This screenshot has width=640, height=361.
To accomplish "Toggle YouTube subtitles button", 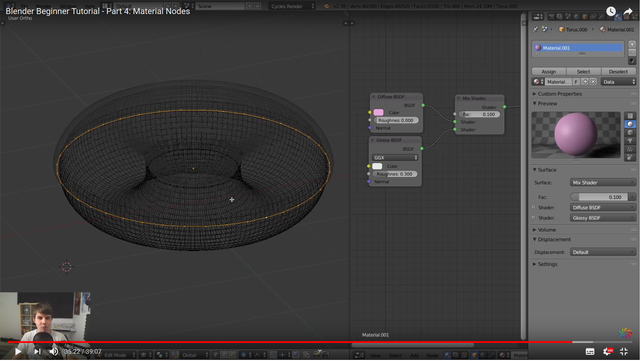I will click(590, 351).
